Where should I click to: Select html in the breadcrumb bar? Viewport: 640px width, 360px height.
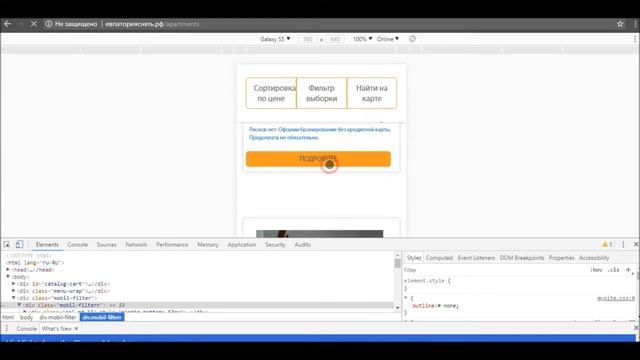coord(8,317)
